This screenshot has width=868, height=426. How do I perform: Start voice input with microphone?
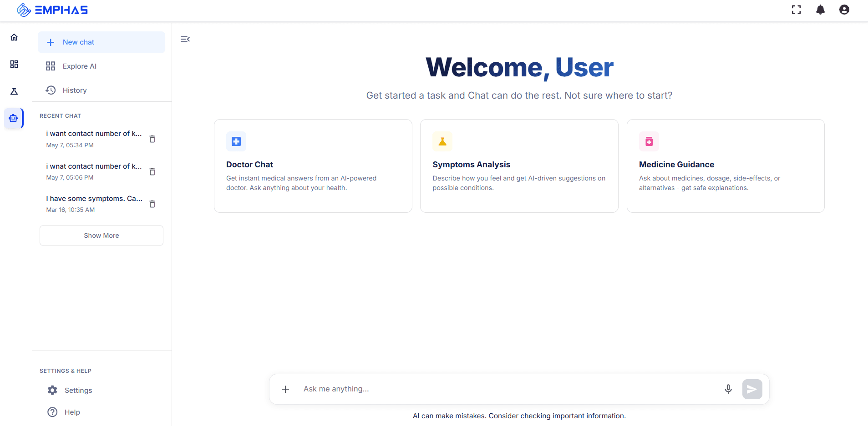728,389
